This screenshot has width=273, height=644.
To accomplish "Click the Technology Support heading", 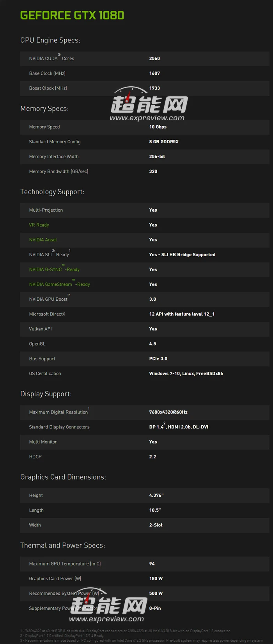I will (52, 192).
